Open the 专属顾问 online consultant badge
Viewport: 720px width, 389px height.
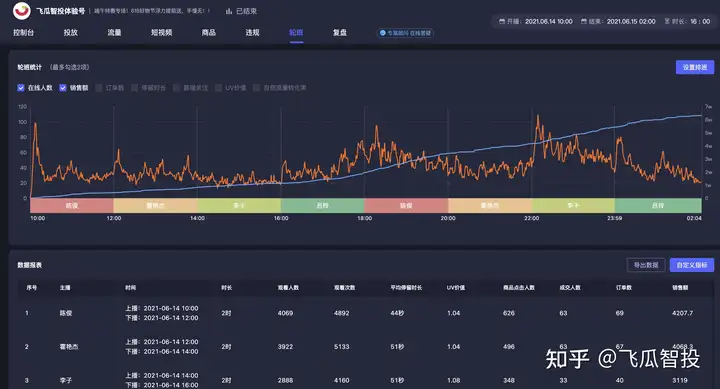(x=405, y=33)
